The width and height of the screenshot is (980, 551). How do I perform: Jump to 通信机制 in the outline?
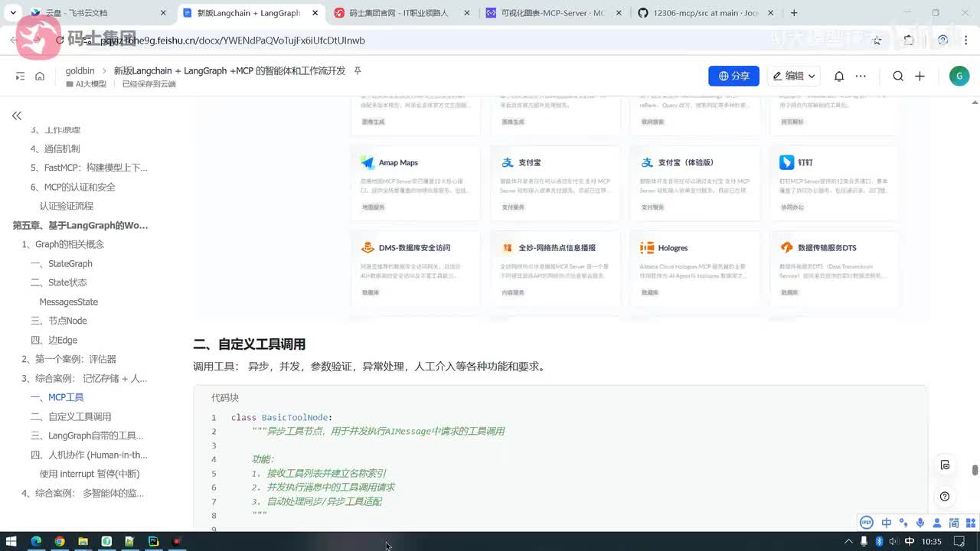(55, 148)
